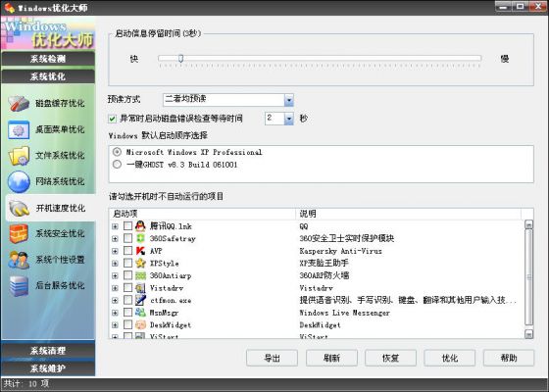Check the 360Safetray startup checkbox
Viewport: 549px width, 392px height.
coord(127,238)
